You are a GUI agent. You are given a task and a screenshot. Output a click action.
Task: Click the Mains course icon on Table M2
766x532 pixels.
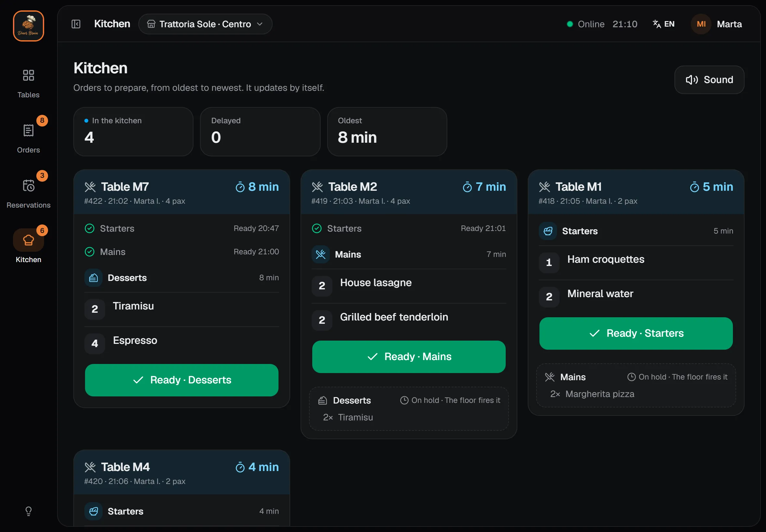(x=320, y=254)
